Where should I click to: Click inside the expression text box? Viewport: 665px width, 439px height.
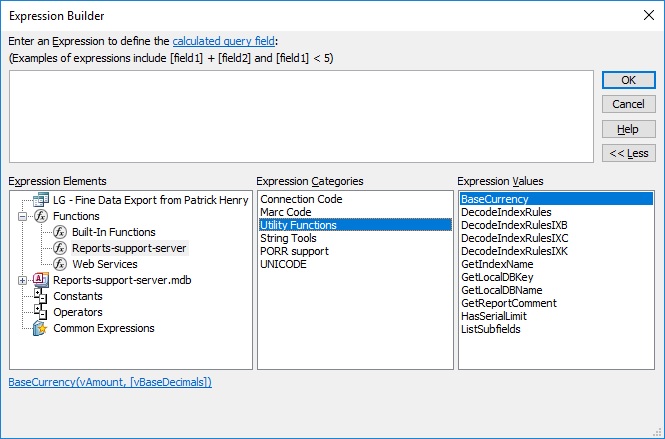[x=301, y=117]
